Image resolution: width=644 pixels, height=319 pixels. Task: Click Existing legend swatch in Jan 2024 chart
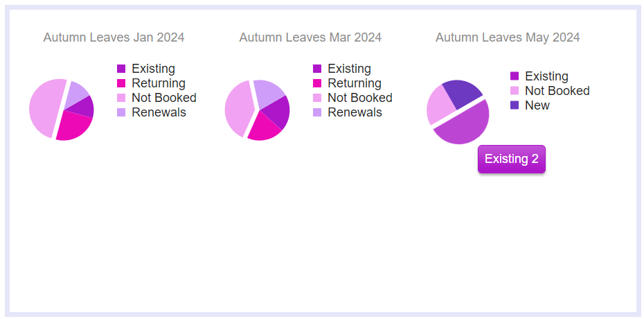(x=121, y=69)
